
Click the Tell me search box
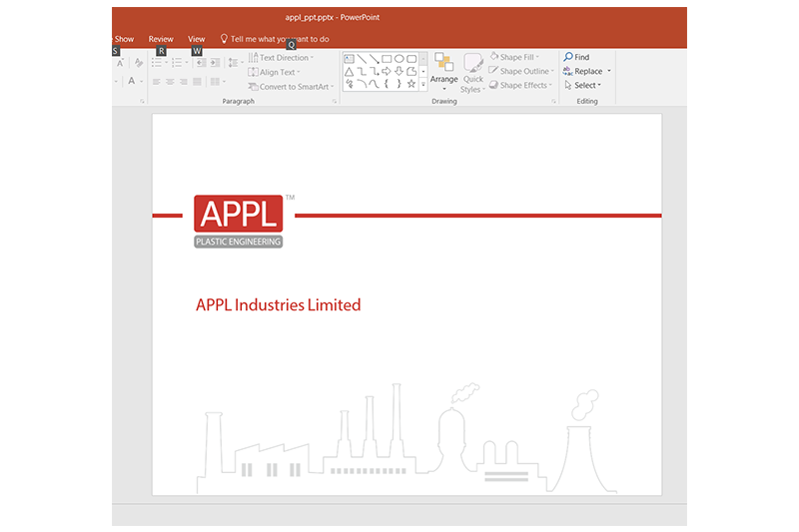click(275, 39)
